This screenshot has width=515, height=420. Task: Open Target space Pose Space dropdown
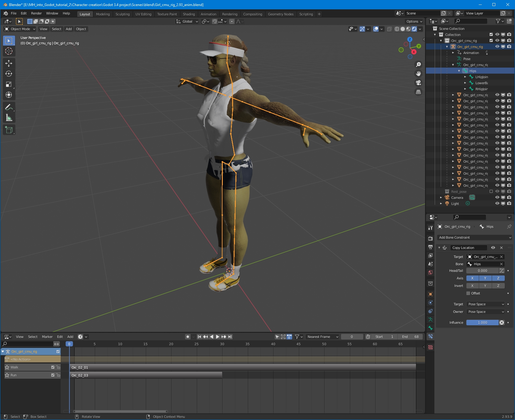[485, 304]
